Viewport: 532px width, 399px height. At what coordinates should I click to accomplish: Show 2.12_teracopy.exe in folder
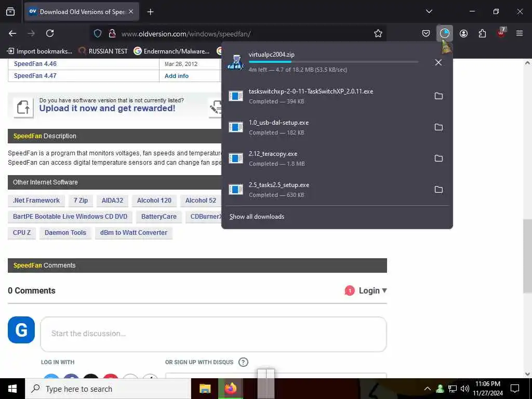coord(438,158)
